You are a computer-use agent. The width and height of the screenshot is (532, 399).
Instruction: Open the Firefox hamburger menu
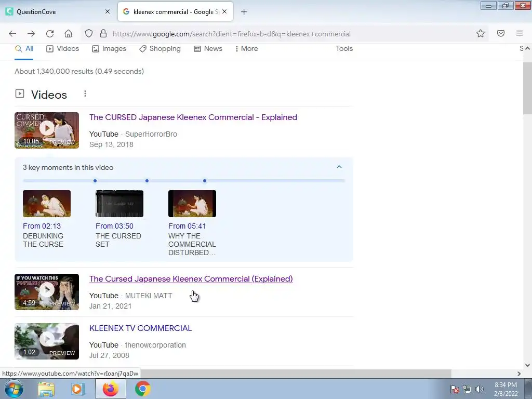click(520, 33)
